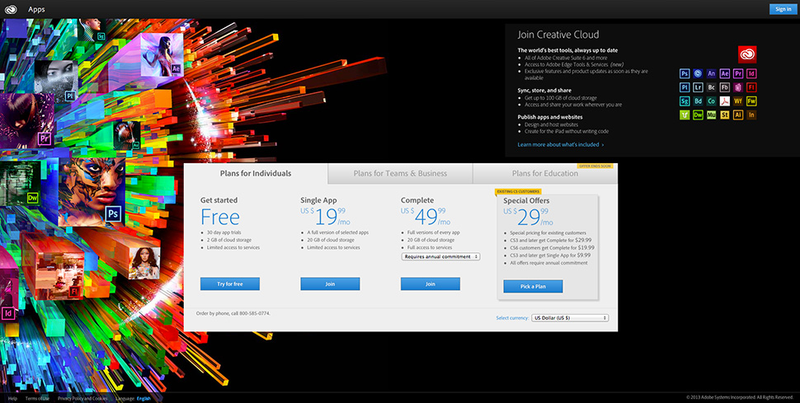Change language via English link
This screenshot has height=403, width=800.
click(x=144, y=398)
